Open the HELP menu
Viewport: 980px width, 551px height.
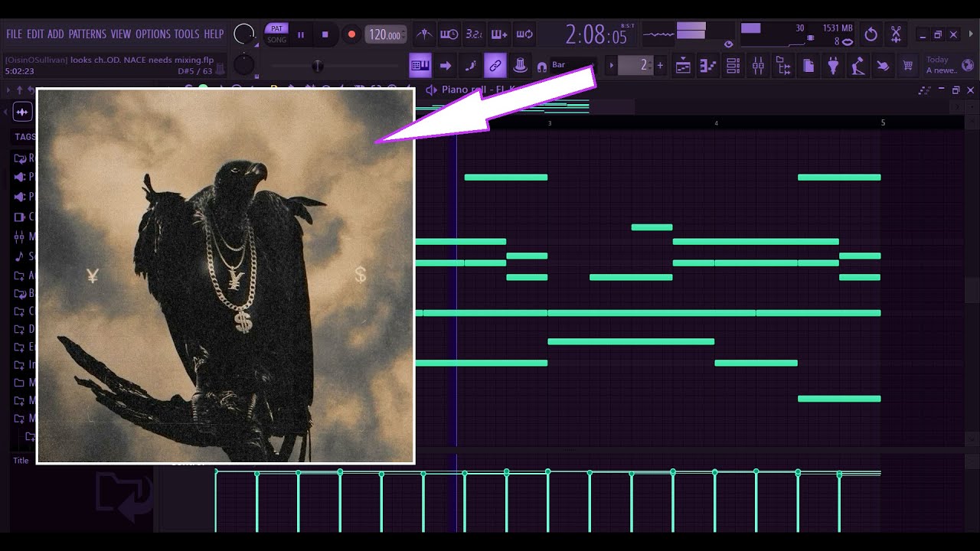214,34
